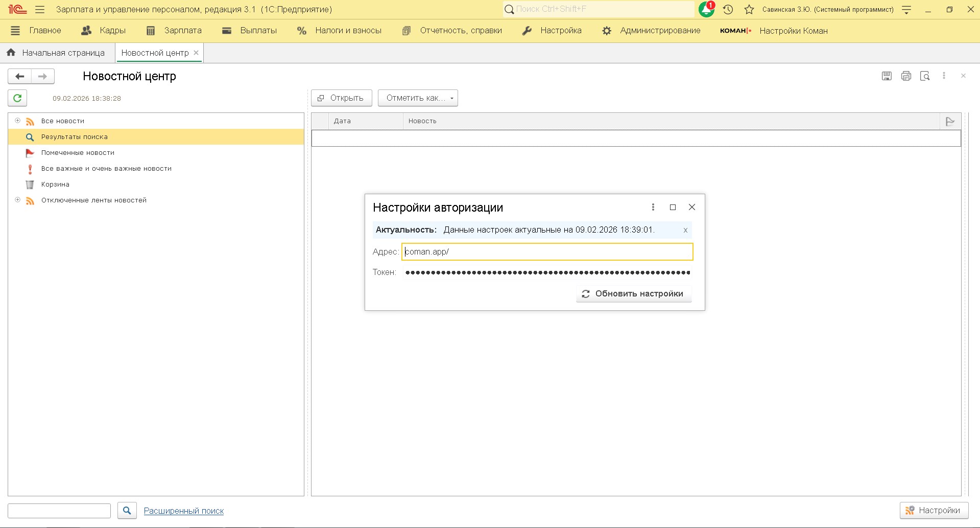
Task: Dismiss the 'Актуальность' info message
Action: pos(685,230)
